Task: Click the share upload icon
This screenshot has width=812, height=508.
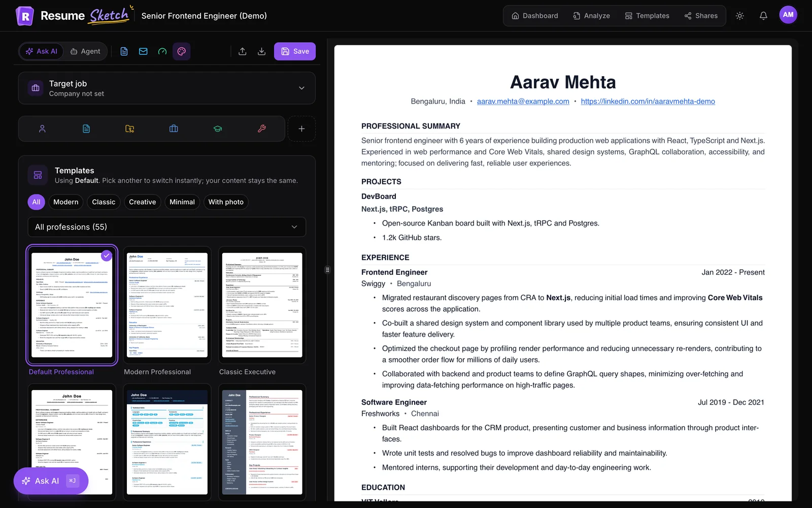Action: tap(243, 51)
